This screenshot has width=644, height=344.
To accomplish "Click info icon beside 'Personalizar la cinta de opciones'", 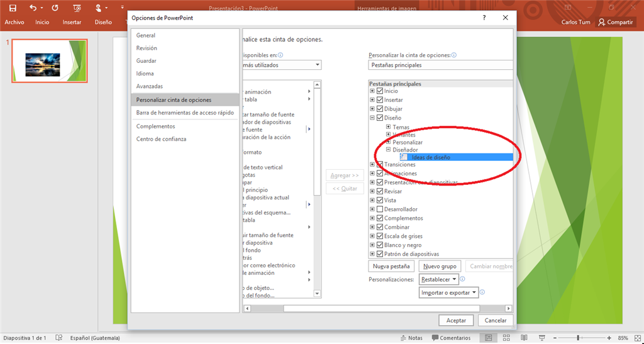I will [454, 55].
